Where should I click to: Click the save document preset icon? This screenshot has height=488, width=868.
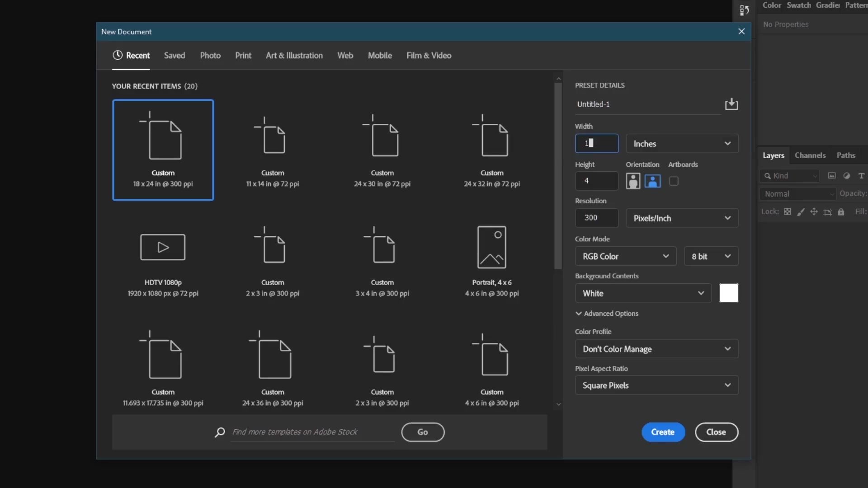click(731, 104)
